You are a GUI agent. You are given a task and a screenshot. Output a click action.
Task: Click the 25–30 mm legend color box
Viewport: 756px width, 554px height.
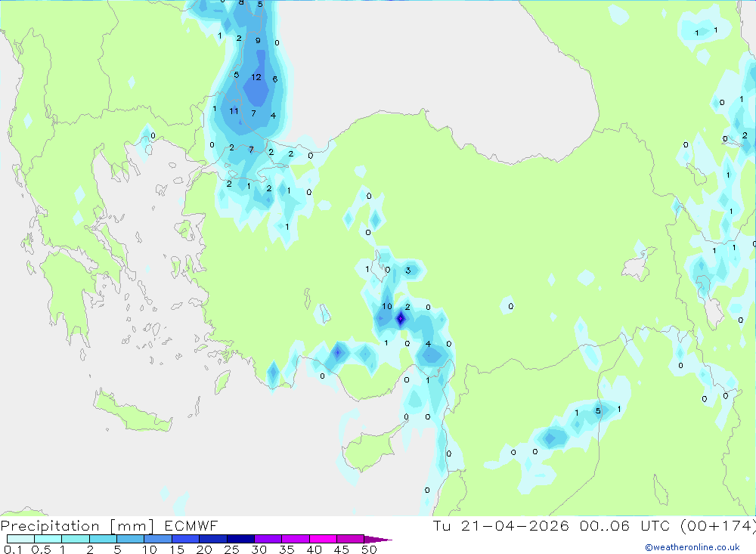(x=240, y=539)
